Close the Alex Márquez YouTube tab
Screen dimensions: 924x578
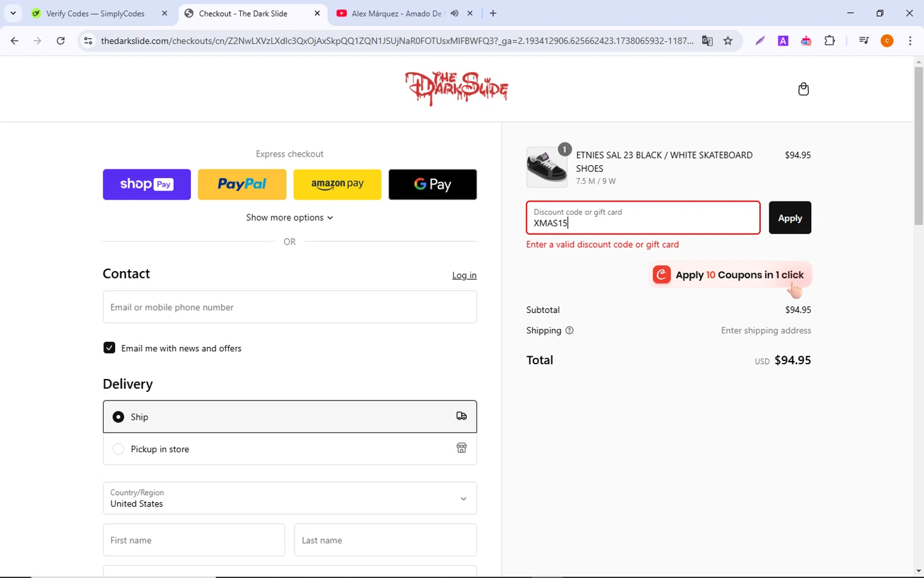470,13
